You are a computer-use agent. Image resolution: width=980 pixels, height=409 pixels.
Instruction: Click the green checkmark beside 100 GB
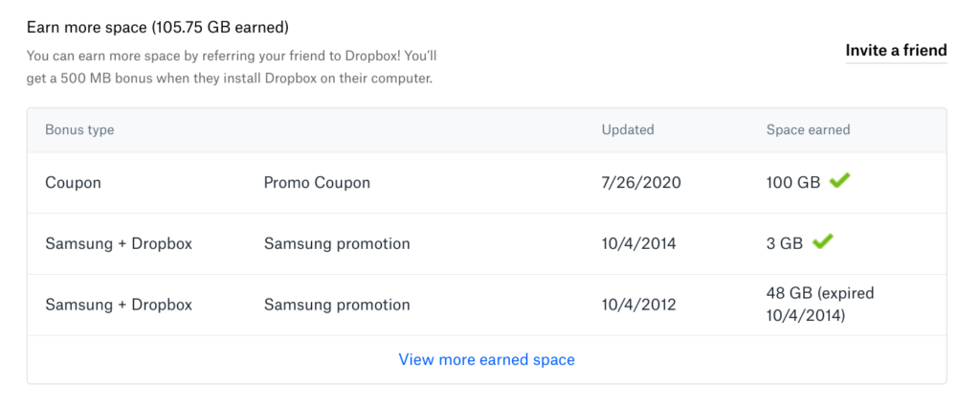point(839,181)
